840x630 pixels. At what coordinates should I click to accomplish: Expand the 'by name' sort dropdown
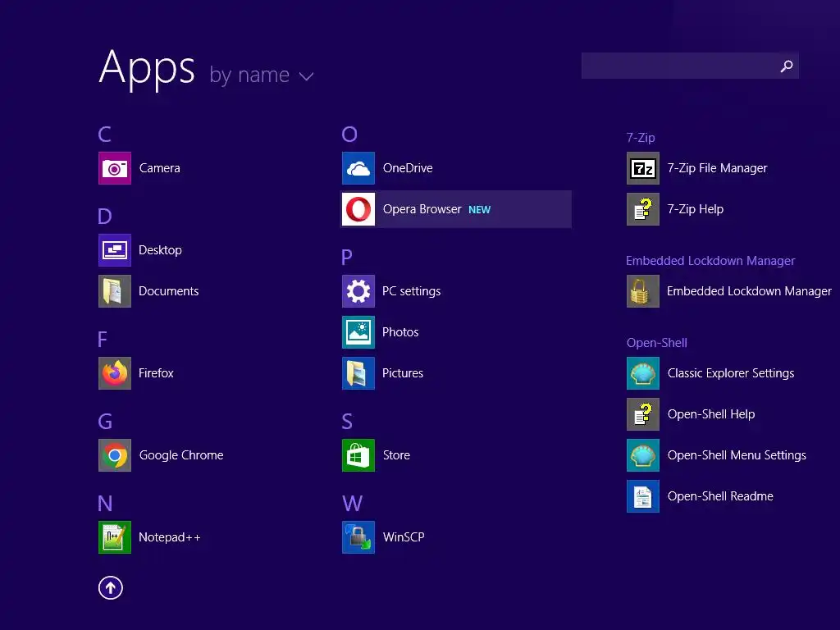click(x=262, y=75)
